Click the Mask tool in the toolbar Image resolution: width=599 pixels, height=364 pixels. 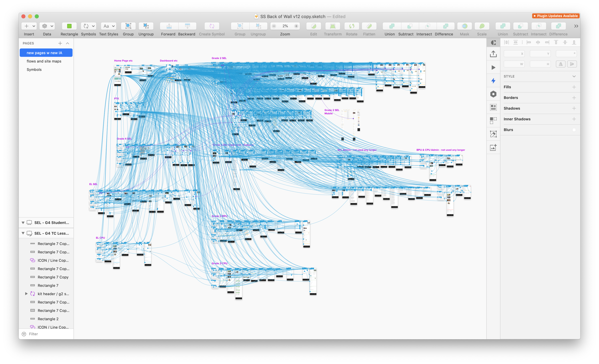pos(464,26)
